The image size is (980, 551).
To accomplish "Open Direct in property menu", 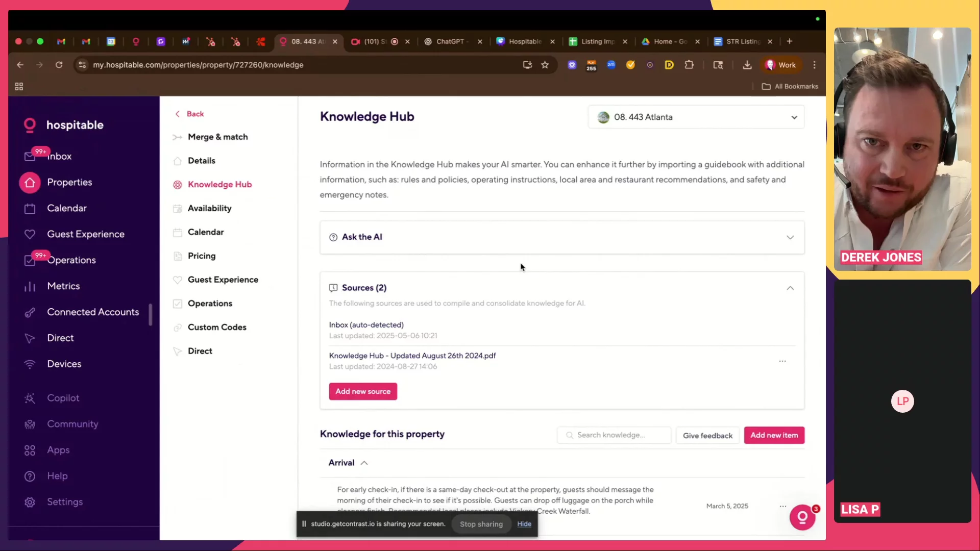I will click(x=200, y=351).
